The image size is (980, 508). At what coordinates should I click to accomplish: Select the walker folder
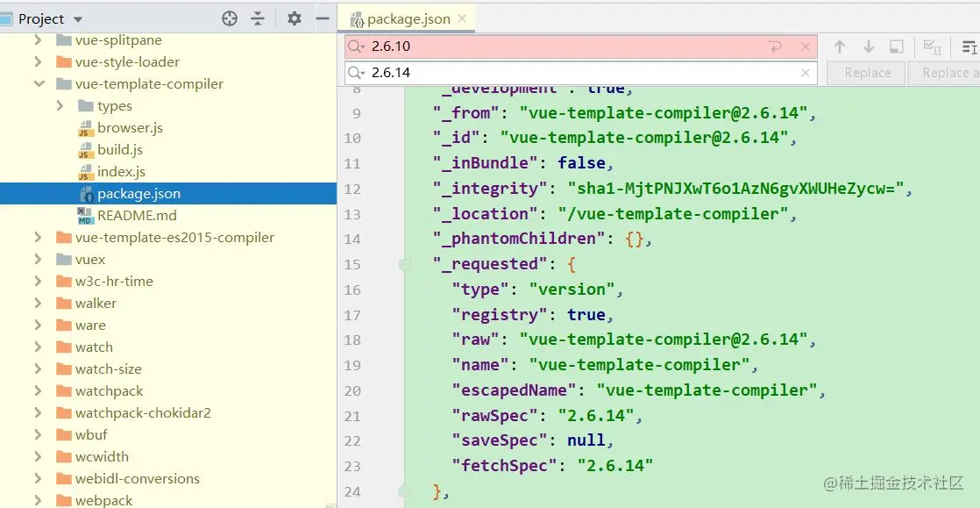coord(96,304)
